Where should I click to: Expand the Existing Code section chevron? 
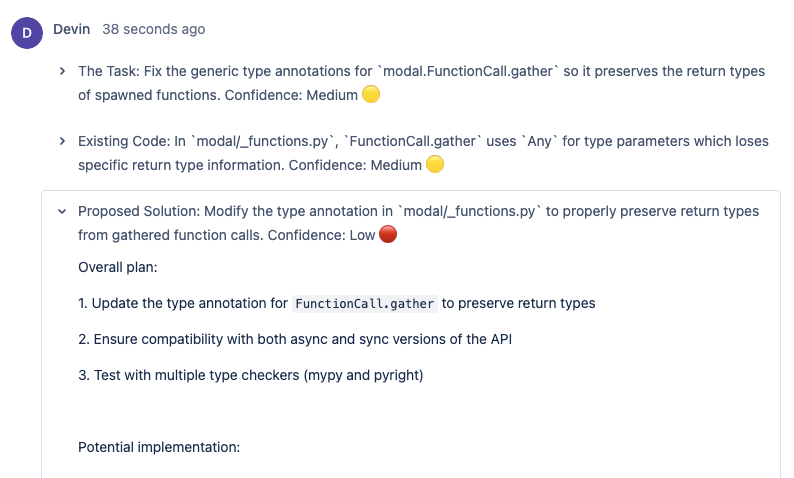(x=62, y=141)
